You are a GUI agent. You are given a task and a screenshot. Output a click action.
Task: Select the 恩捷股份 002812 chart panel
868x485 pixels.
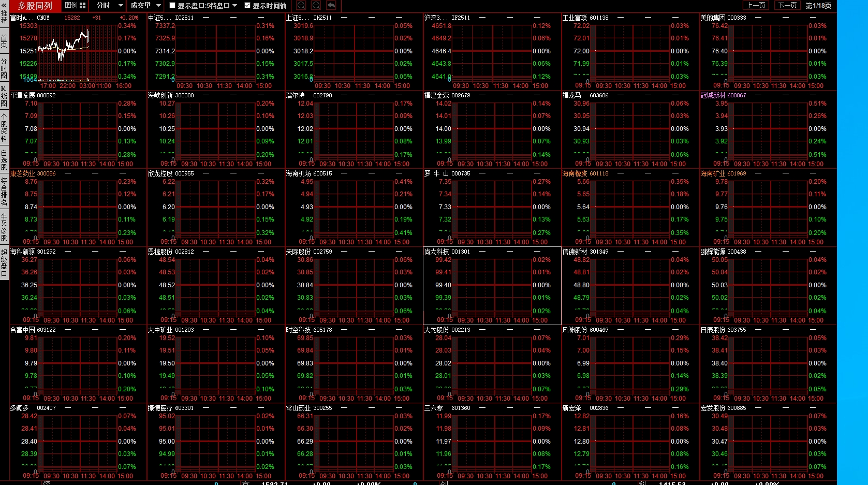pos(216,286)
